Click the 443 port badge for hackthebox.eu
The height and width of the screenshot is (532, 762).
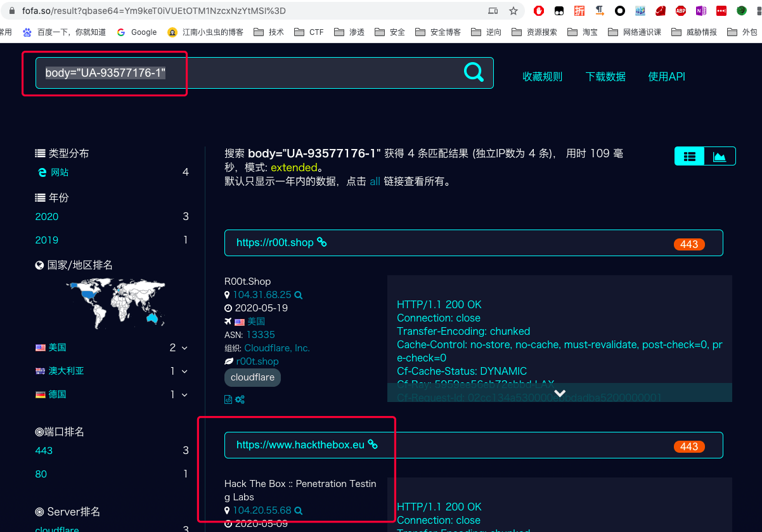(x=689, y=446)
